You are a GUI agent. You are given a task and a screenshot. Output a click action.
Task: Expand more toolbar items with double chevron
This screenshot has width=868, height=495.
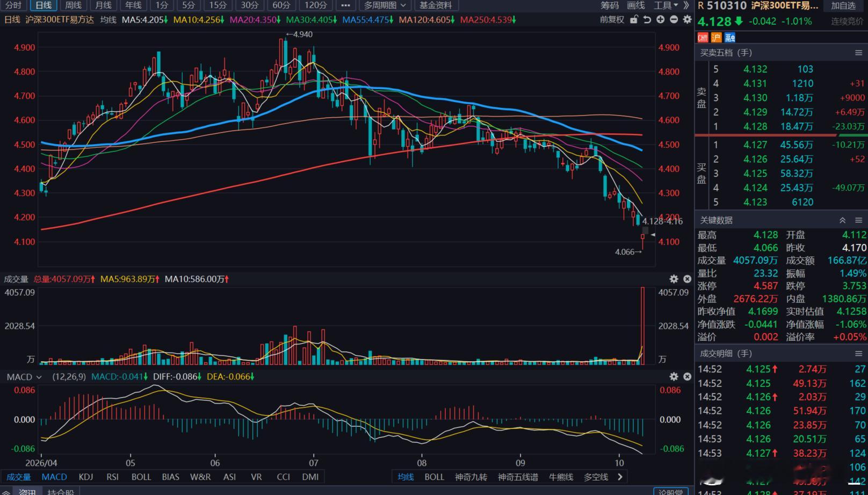(x=686, y=5)
